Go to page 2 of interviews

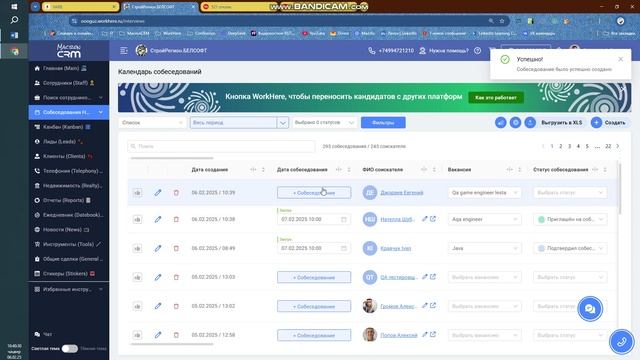pyautogui.click(x=560, y=146)
